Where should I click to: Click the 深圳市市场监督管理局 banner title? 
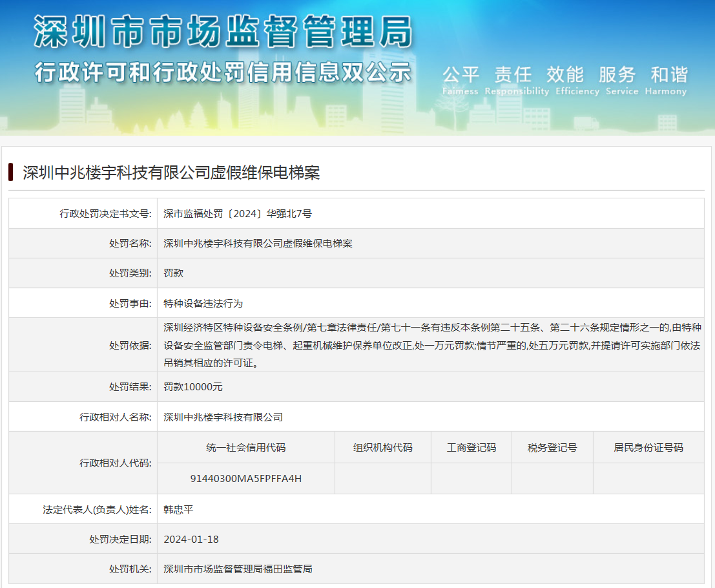coord(223,32)
